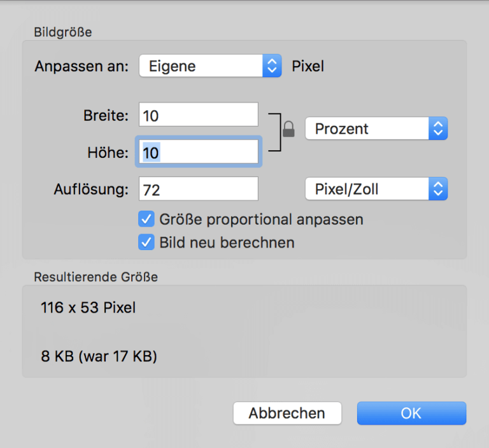The height and width of the screenshot is (448, 489).
Task: Click the 'Bild neu berechnen' label text
Action: click(227, 242)
